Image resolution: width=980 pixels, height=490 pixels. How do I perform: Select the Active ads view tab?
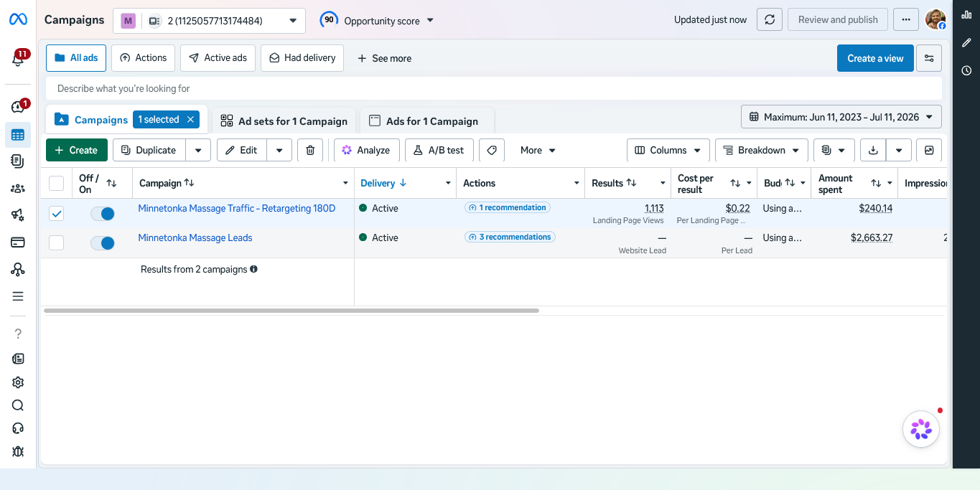pos(218,58)
